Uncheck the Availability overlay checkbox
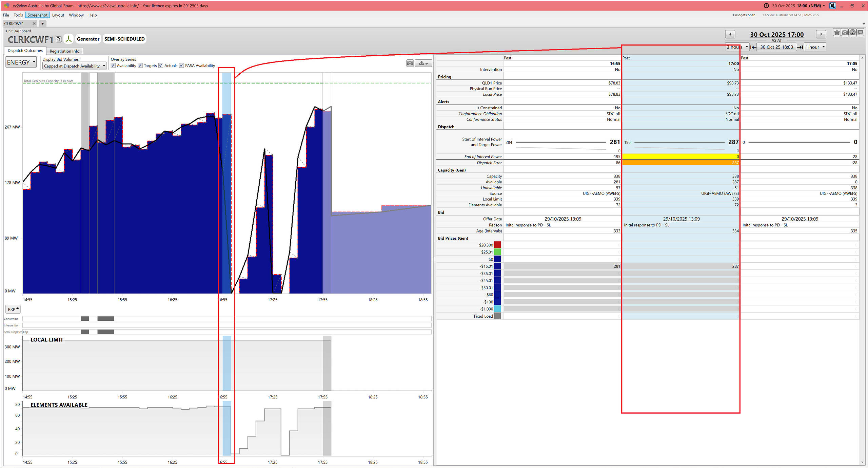 [x=113, y=65]
